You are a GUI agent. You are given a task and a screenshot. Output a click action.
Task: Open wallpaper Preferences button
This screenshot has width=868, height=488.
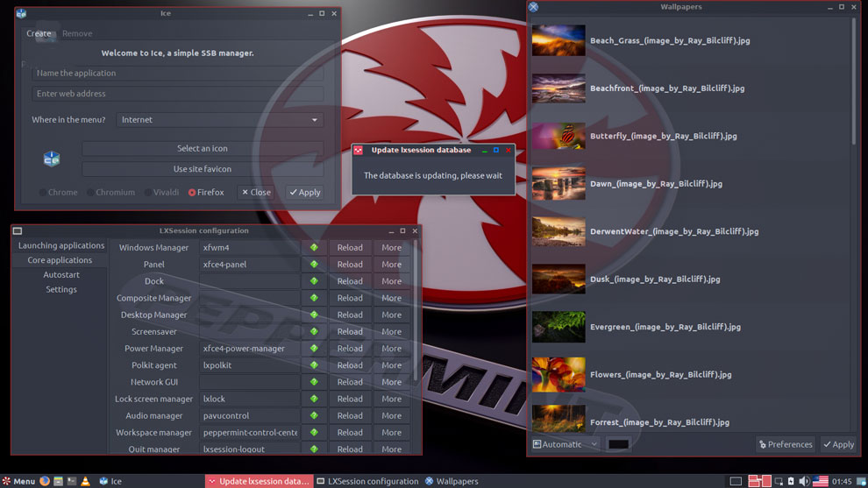click(x=786, y=444)
